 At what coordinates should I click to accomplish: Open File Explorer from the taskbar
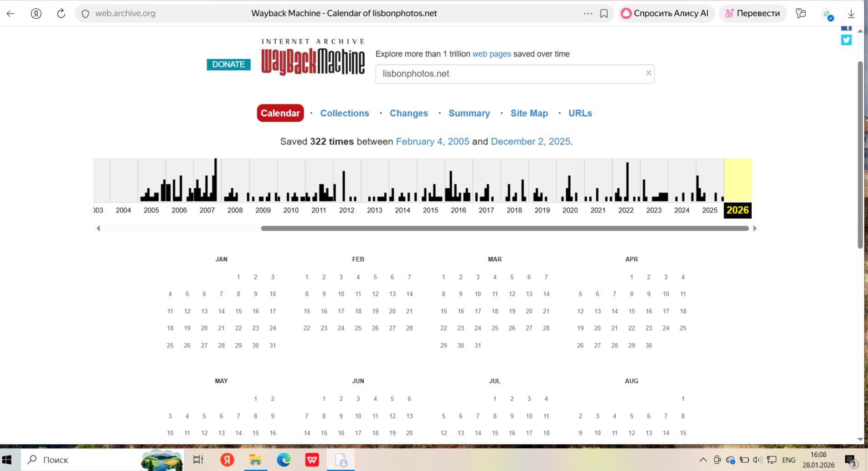pos(255,460)
